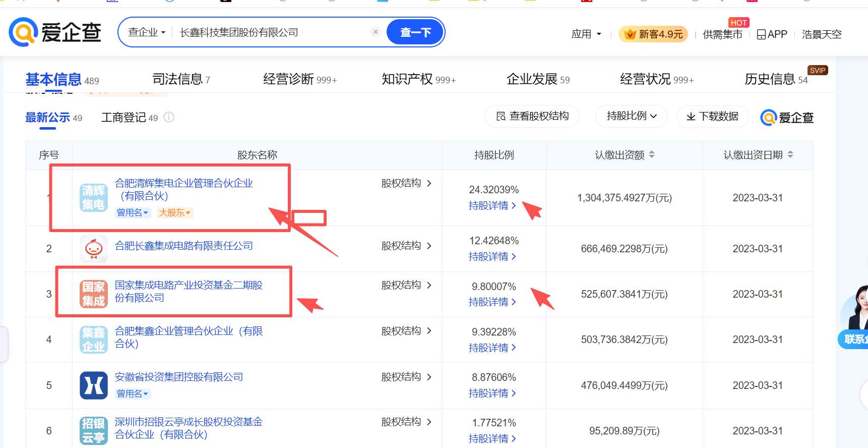Switch to 企业发展 tab
The width and height of the screenshot is (868, 448).
pos(538,79)
